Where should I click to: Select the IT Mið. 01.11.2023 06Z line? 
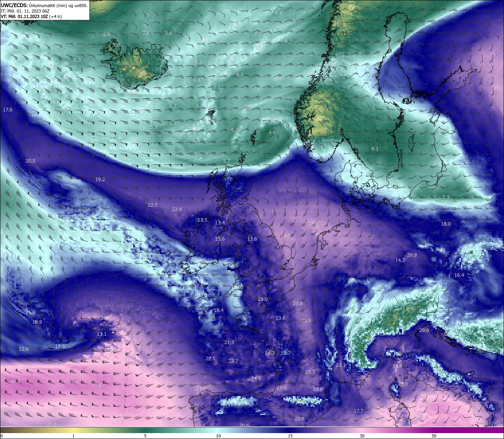[x=25, y=11]
